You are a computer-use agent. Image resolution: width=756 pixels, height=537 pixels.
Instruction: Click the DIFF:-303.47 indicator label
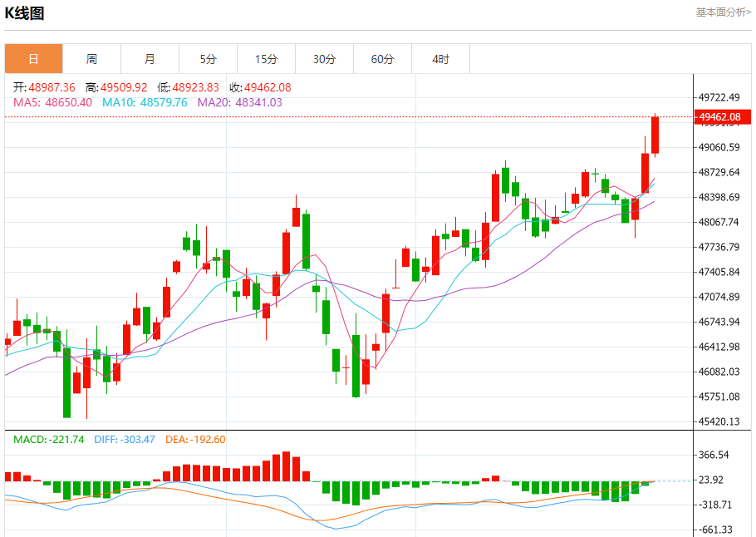[x=125, y=440]
